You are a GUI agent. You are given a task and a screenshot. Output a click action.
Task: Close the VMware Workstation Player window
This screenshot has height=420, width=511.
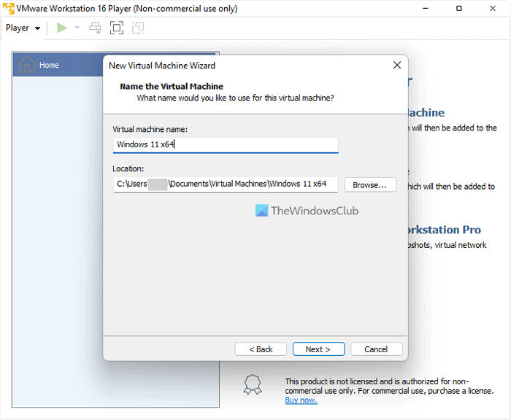point(493,9)
